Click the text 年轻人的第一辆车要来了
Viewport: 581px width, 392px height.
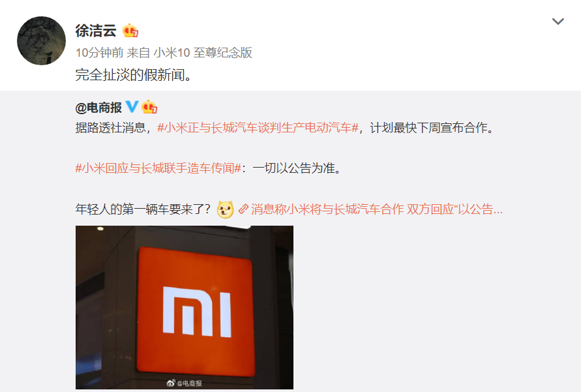click(143, 209)
